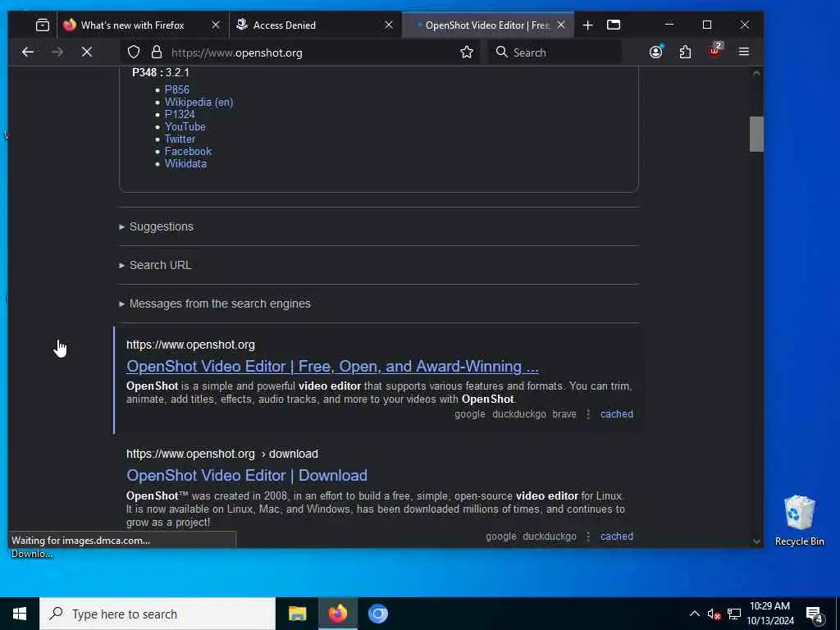Click the Firefox Search box
840x630 pixels.
[555, 52]
